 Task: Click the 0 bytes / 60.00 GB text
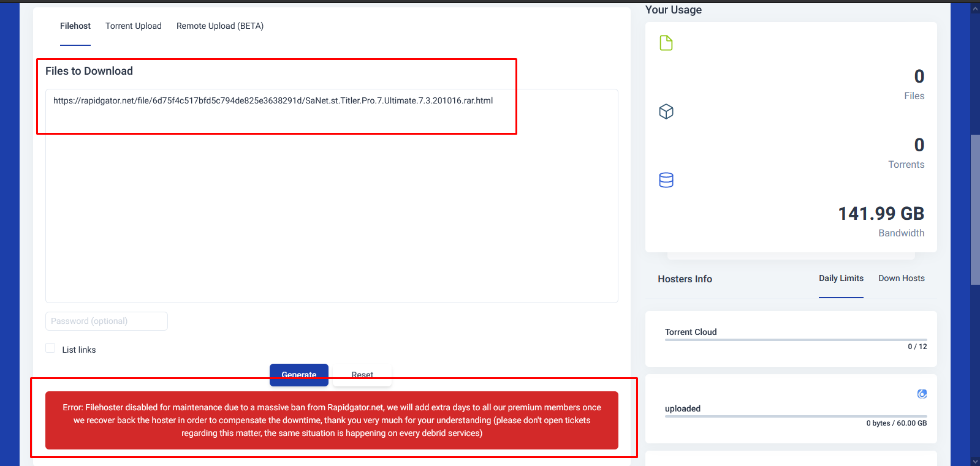[x=897, y=423]
